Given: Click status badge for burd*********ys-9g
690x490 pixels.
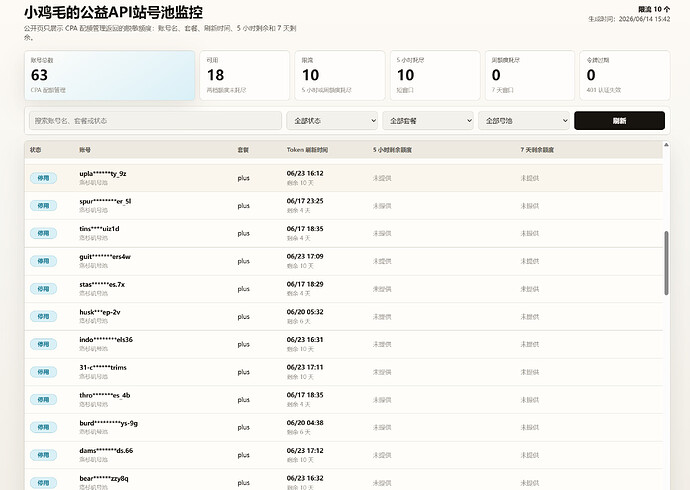Looking at the screenshot, I should (43, 427).
